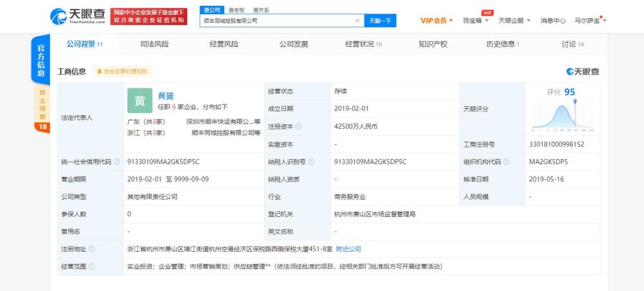Open help icon next to 经营范围
644x291 pixels.
pos(91,267)
